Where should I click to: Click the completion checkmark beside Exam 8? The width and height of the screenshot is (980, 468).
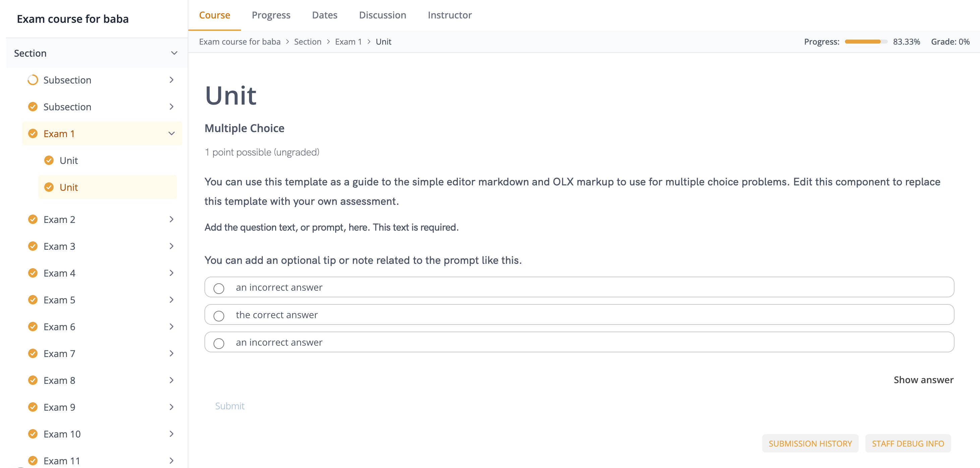(33, 380)
